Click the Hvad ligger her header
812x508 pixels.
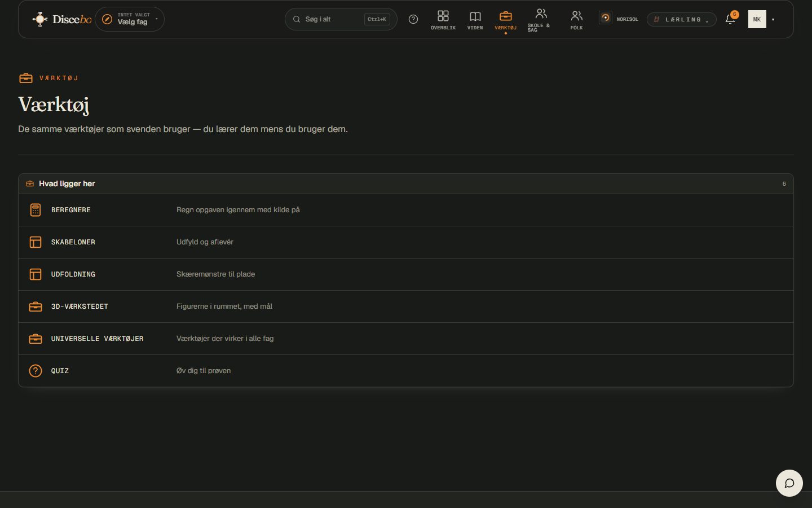point(406,184)
